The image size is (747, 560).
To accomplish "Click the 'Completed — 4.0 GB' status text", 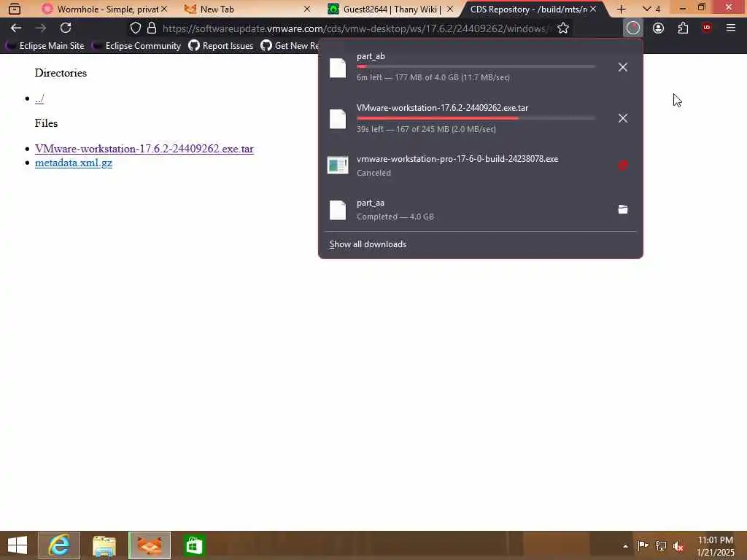I will coord(395,217).
